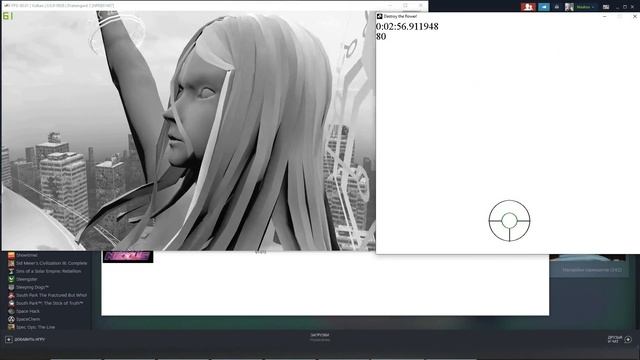Click the Add Game plus icon

(9, 340)
